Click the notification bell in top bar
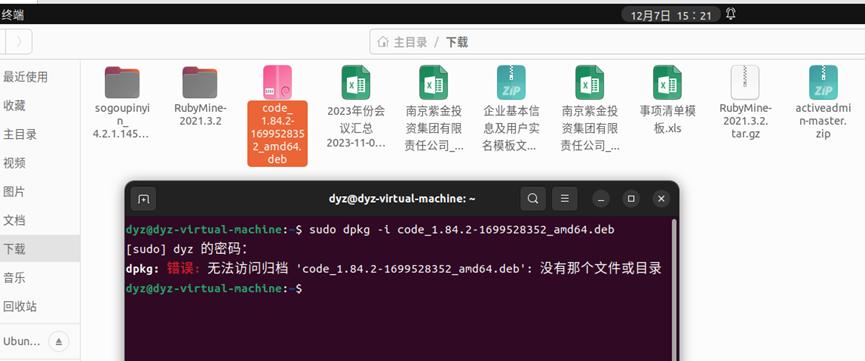Image resolution: width=865 pixels, height=361 pixels. 730,14
